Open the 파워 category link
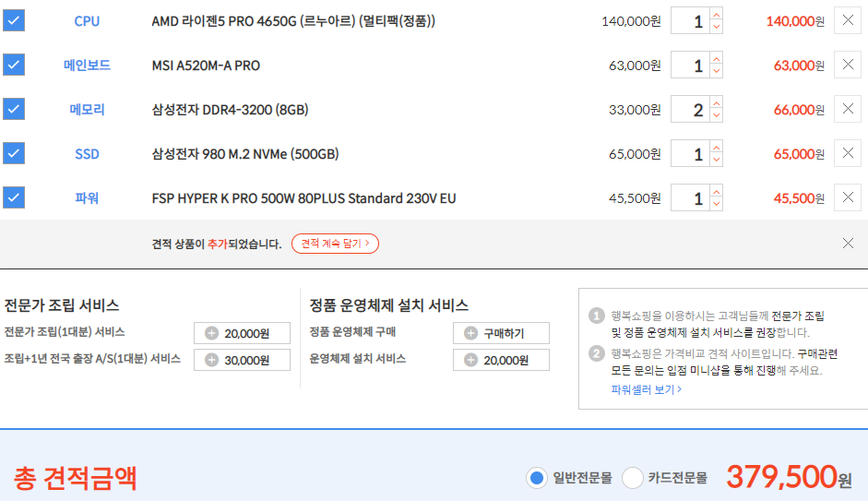The width and height of the screenshot is (868, 501). (x=87, y=198)
